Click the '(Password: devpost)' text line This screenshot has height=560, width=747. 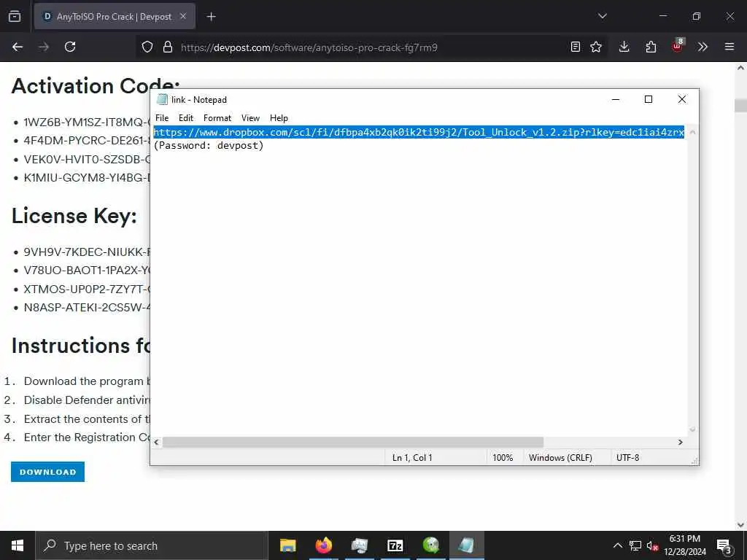209,145
